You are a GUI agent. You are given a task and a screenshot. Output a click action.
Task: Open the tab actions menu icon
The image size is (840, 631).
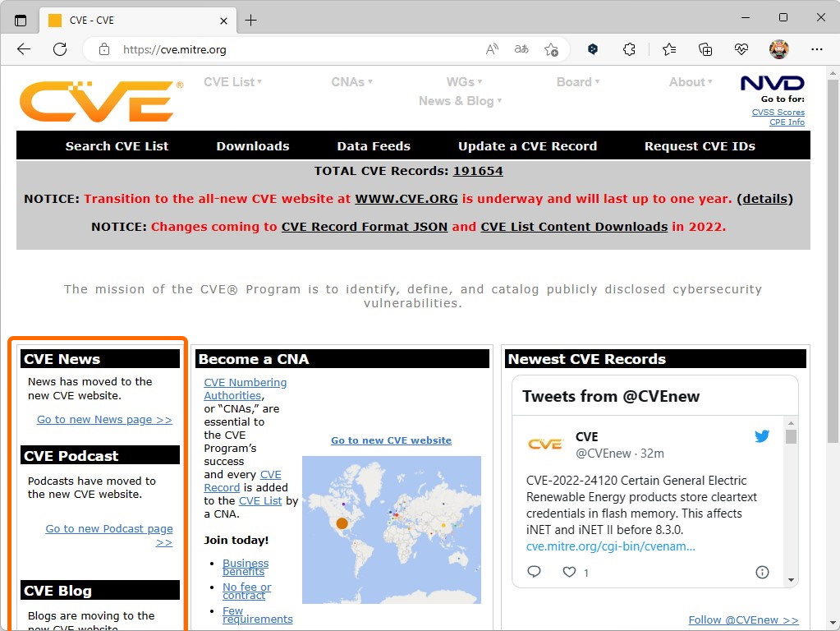[x=21, y=21]
